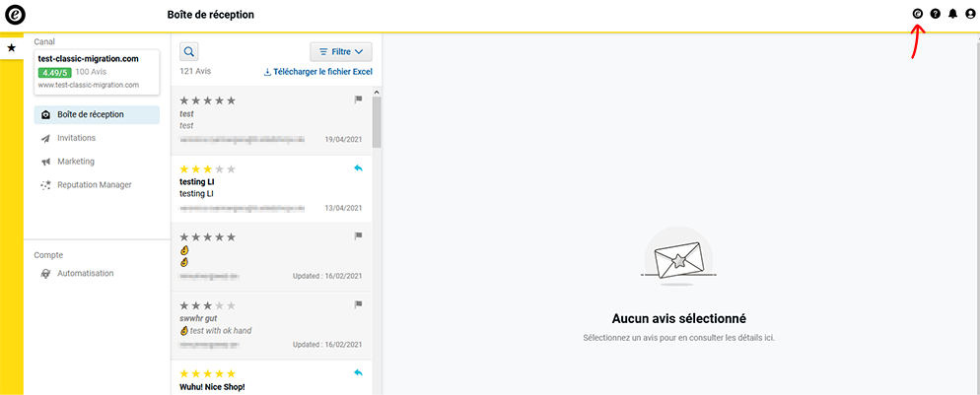This screenshot has width=980, height=395.
Task: Click the search magnifier in review list
Action: pos(189,52)
